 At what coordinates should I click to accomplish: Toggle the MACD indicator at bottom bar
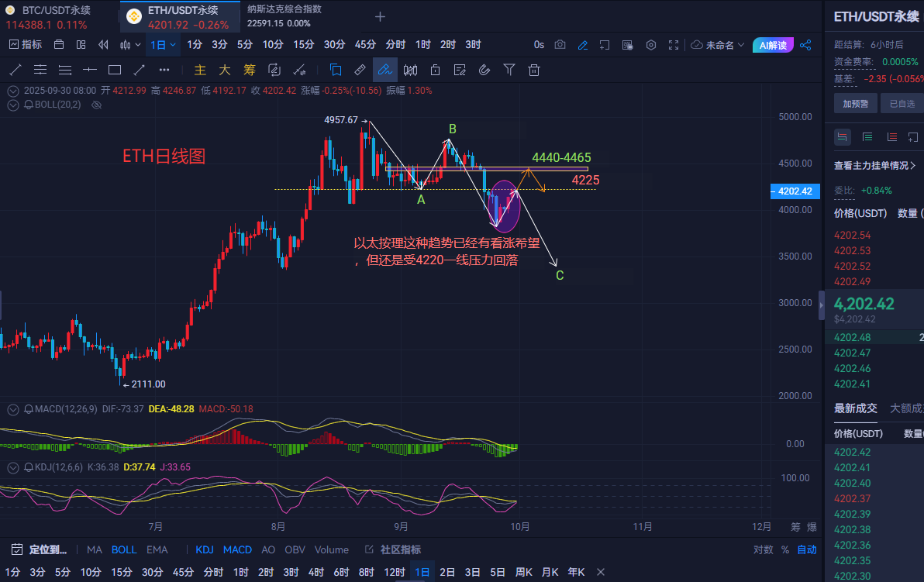(x=237, y=549)
